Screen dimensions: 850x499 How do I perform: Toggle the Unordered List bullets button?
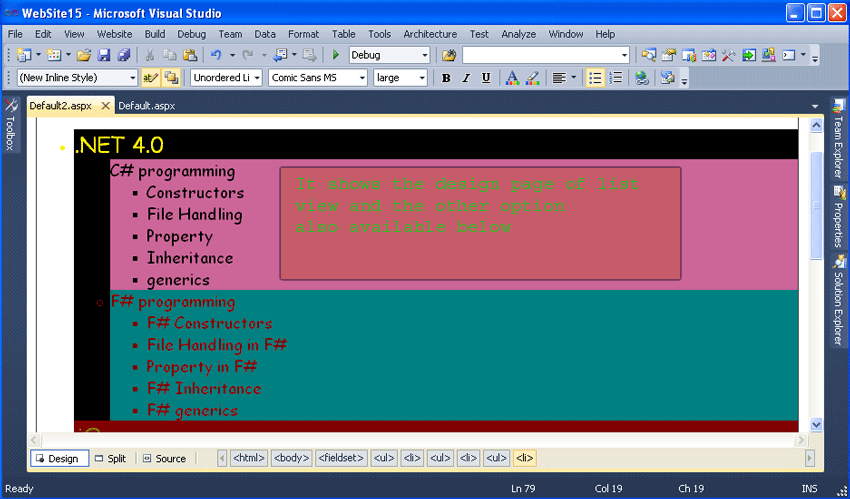tap(595, 78)
